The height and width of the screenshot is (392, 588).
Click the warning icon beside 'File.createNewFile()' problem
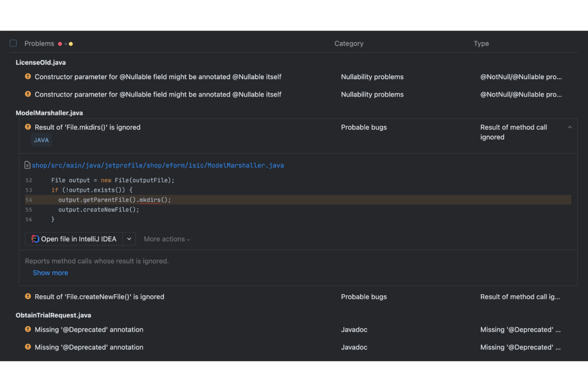pyautogui.click(x=28, y=297)
